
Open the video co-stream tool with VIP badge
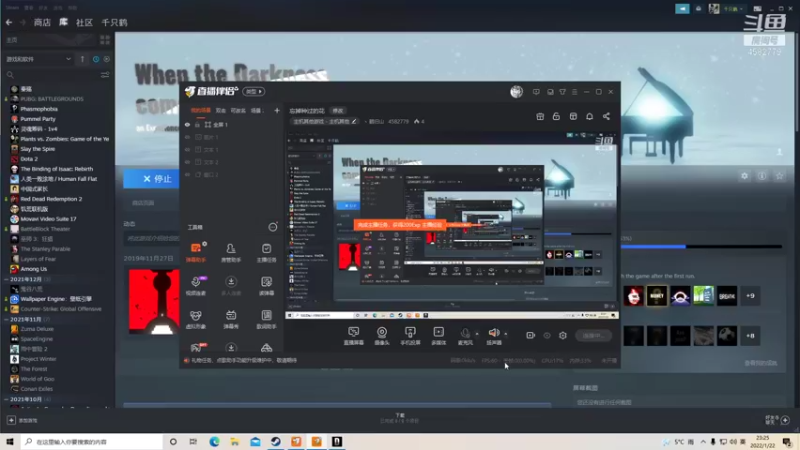click(x=196, y=285)
